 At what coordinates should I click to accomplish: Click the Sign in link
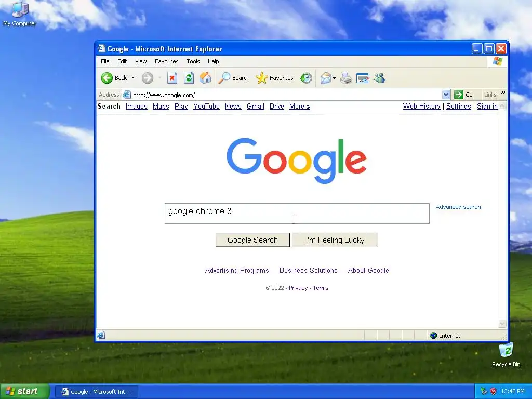[x=487, y=106]
